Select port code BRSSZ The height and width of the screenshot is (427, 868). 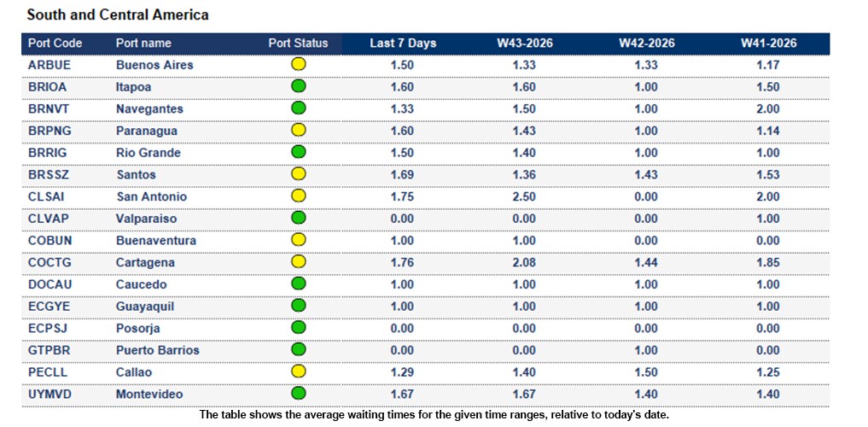48,174
